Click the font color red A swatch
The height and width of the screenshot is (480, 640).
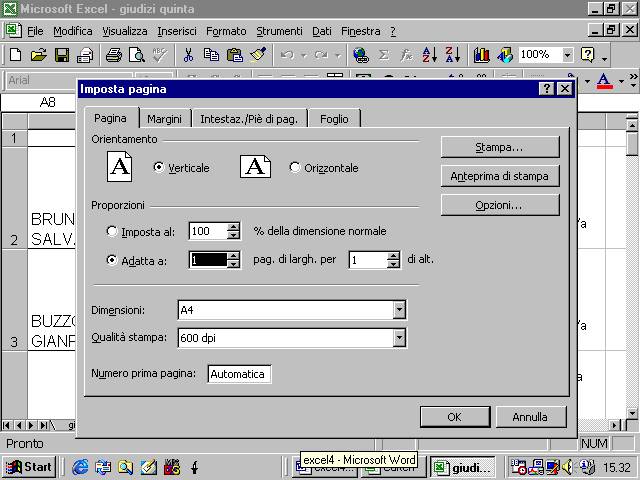(603, 81)
